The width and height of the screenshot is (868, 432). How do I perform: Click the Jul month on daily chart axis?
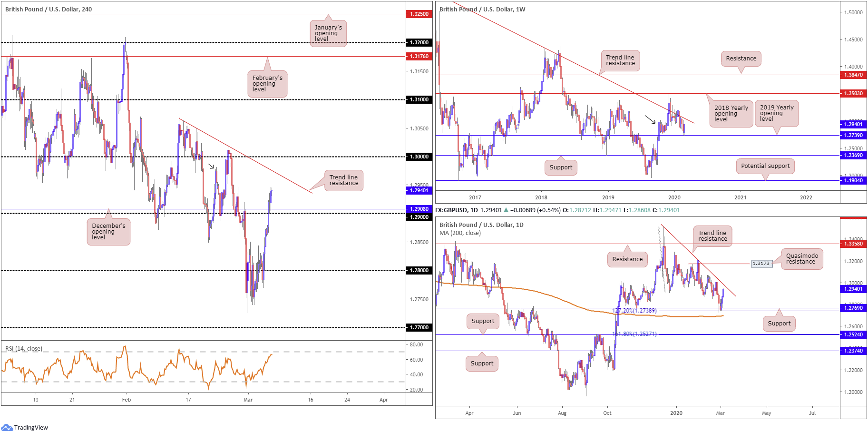pos(812,413)
